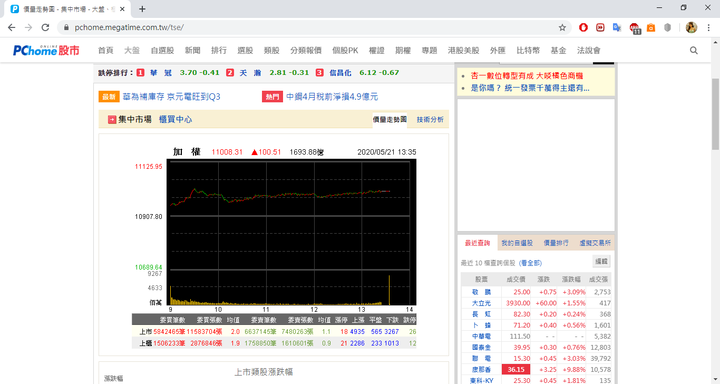The width and height of the screenshot is (720, 384).
Task: View the padlock site security info
Action: (x=66, y=28)
